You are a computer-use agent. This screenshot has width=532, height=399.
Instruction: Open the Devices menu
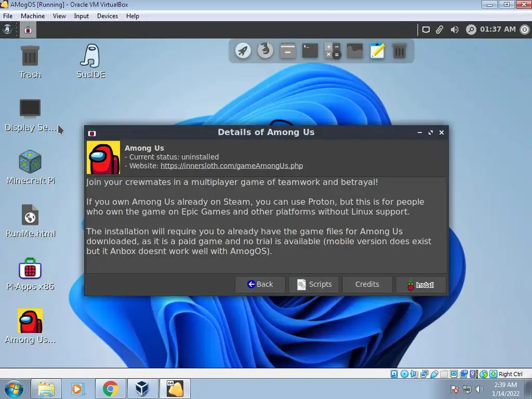108,16
